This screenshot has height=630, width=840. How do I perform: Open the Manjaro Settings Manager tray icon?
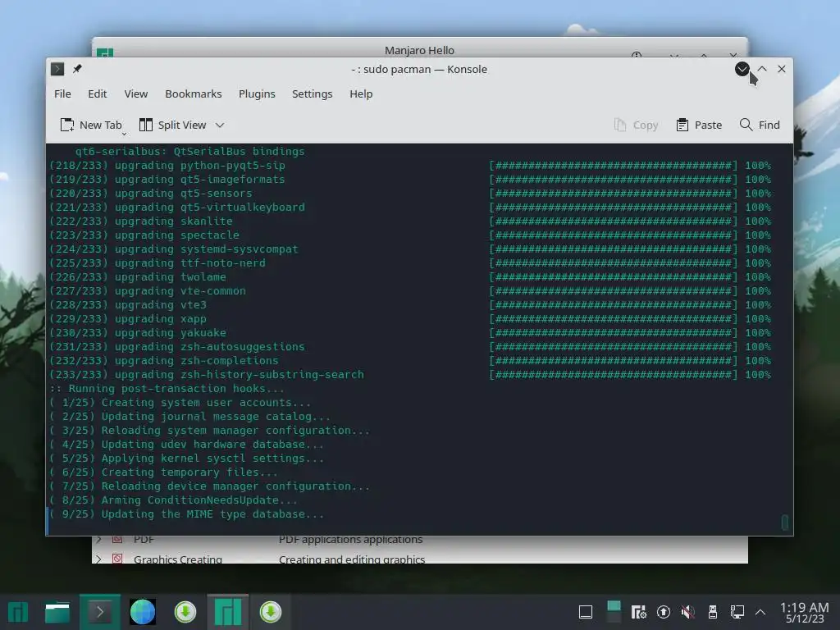pos(638,612)
